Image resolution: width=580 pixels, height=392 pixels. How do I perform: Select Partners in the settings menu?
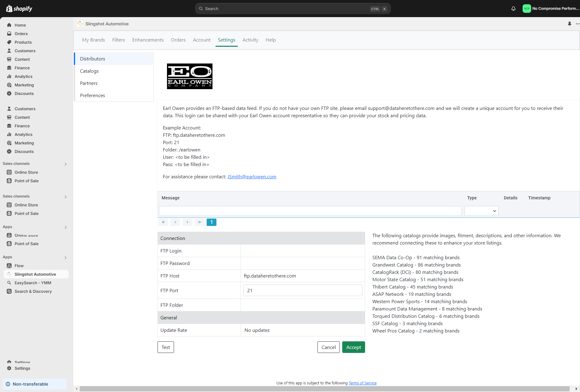tap(114, 83)
